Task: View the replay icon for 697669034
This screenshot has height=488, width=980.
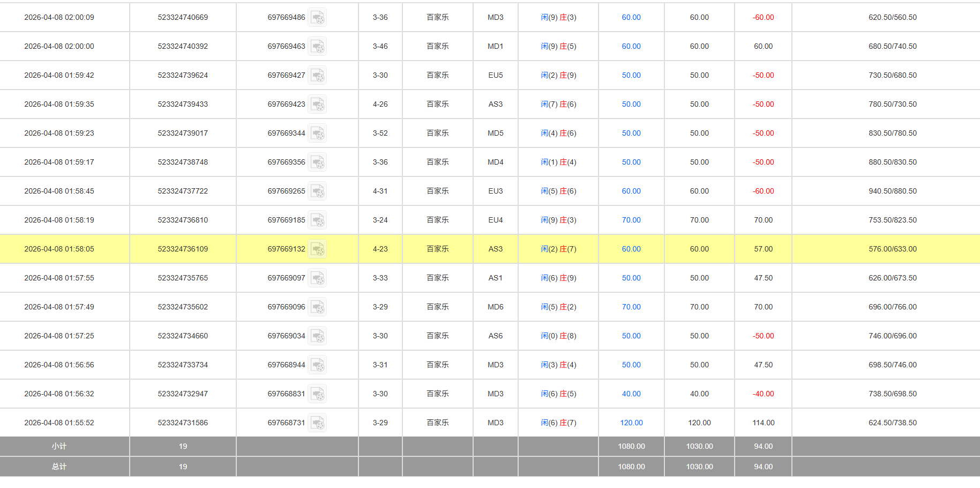Action: (318, 336)
